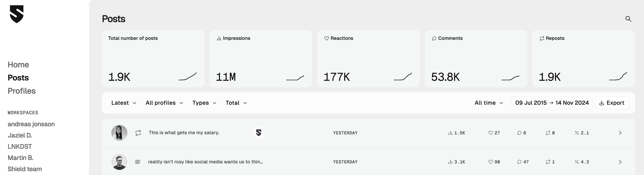Screen dimensions: 644x175
Task: Open search with the magnifier icon
Action: [628, 19]
